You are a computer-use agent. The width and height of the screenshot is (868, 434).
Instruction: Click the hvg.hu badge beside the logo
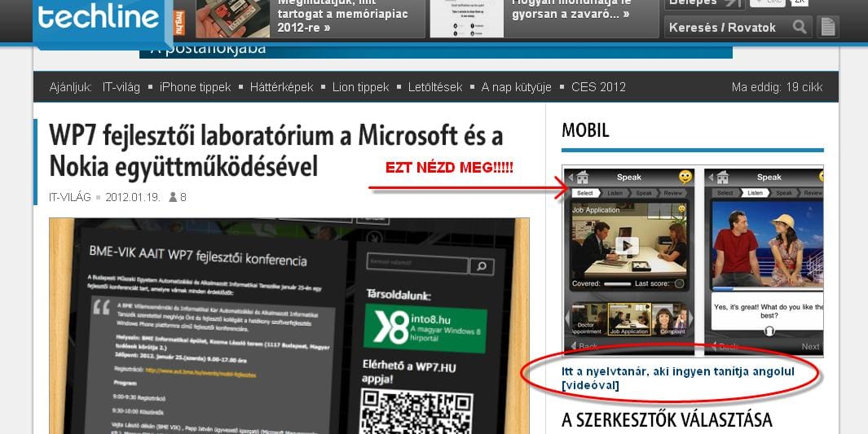click(179, 23)
